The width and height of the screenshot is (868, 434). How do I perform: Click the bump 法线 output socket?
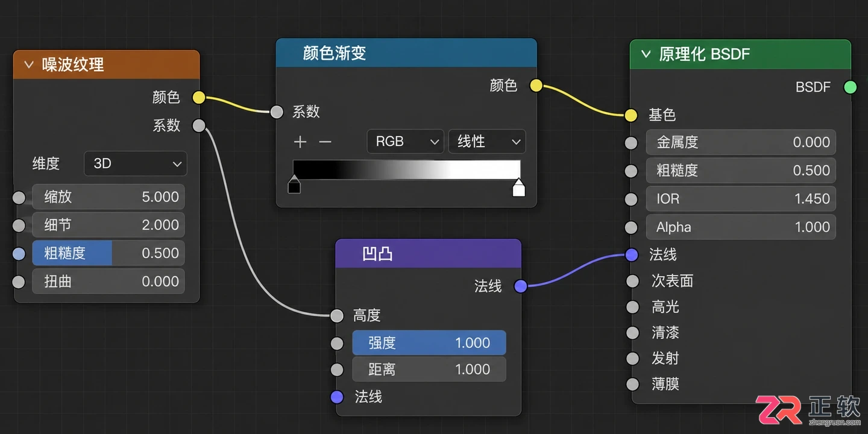tap(521, 286)
